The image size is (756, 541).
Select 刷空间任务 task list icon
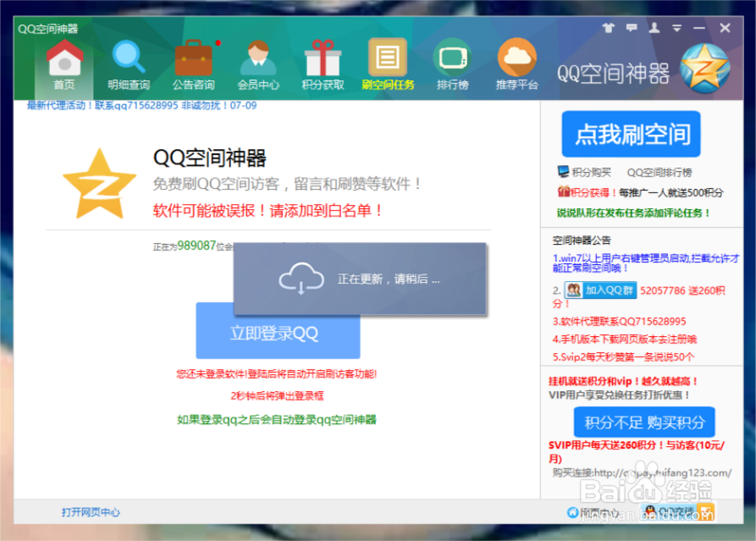point(388,65)
